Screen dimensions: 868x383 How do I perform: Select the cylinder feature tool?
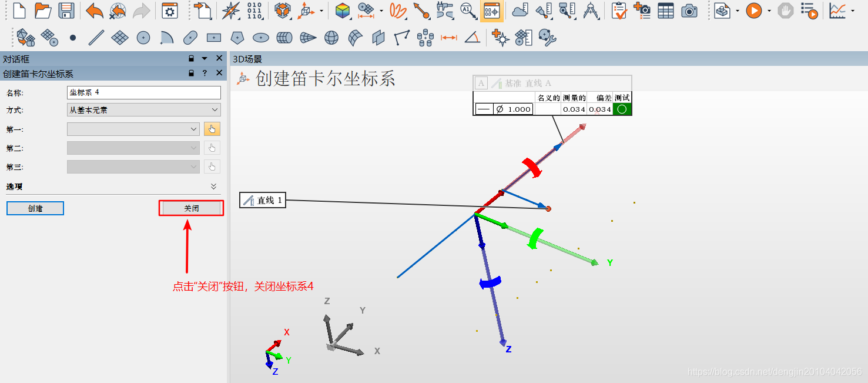[x=284, y=38]
